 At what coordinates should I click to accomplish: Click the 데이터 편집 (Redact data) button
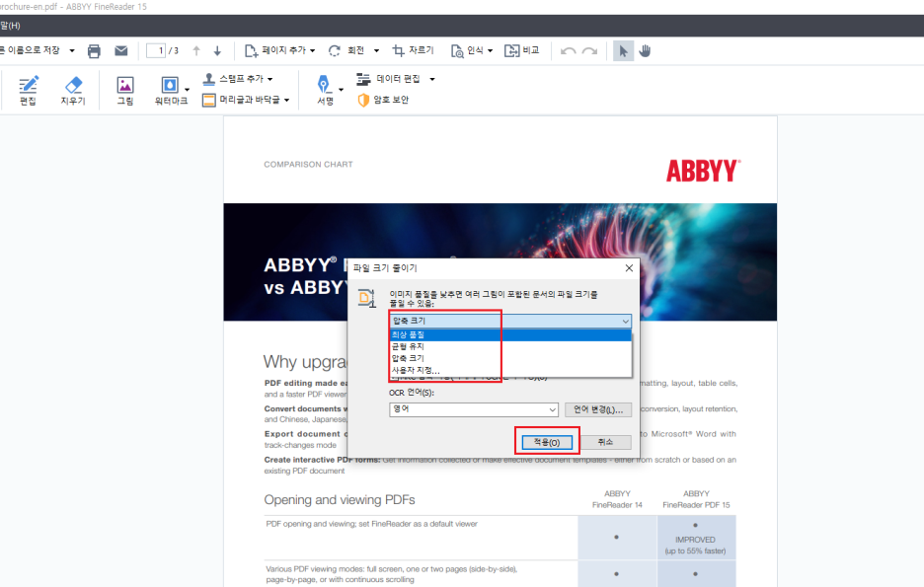pyautogui.click(x=389, y=79)
